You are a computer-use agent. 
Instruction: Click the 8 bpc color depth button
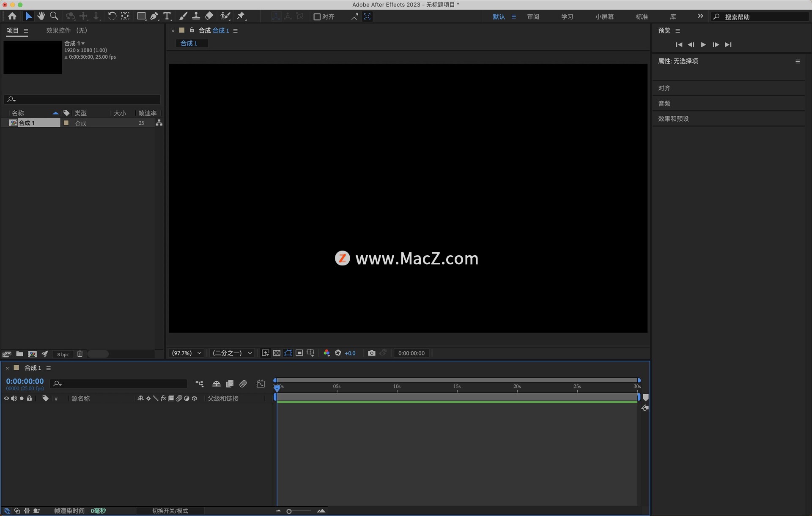[x=63, y=355]
